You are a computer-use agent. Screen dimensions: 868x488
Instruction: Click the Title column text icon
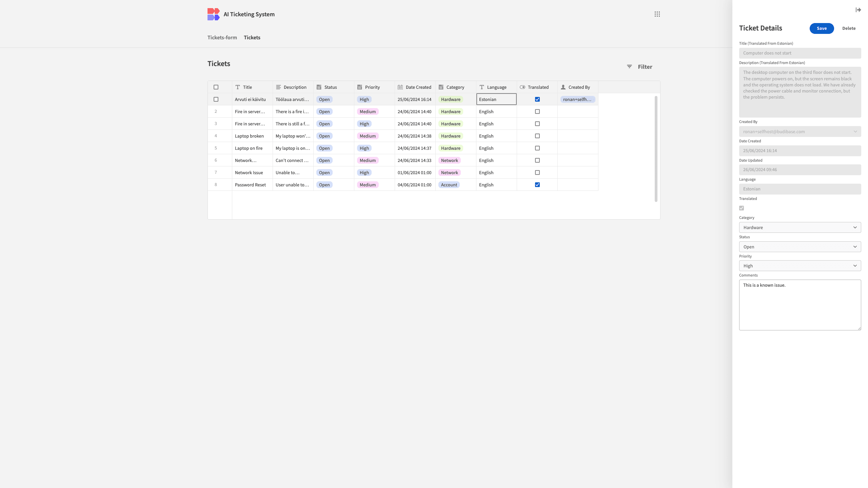pos(238,87)
